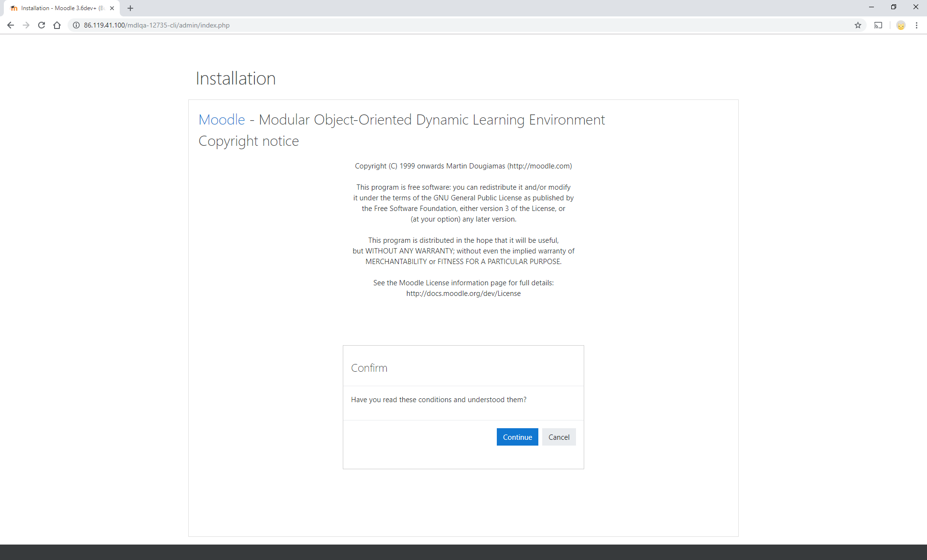Click the 'Have you read these conditions' text

click(x=438, y=400)
